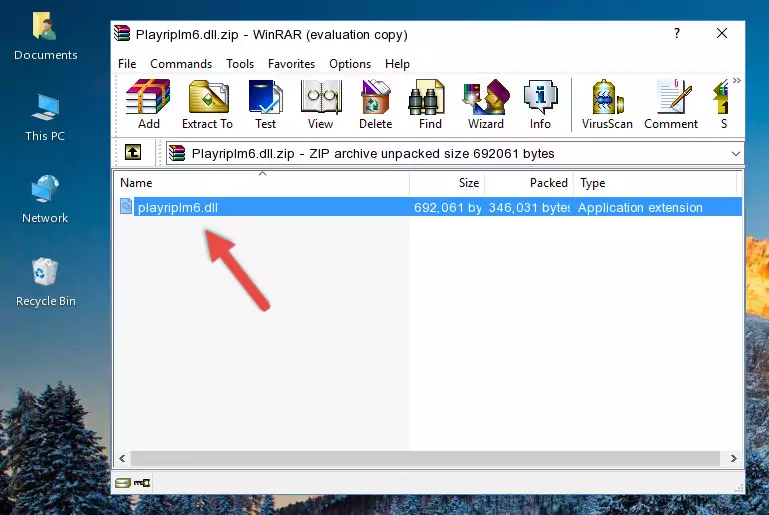This screenshot has height=515, width=769.
Task: Open the Commands menu
Action: coord(181,64)
